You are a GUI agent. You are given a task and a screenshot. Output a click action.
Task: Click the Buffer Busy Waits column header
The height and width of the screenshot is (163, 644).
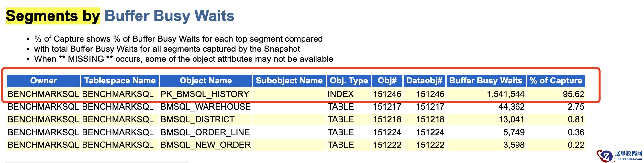tap(486, 81)
